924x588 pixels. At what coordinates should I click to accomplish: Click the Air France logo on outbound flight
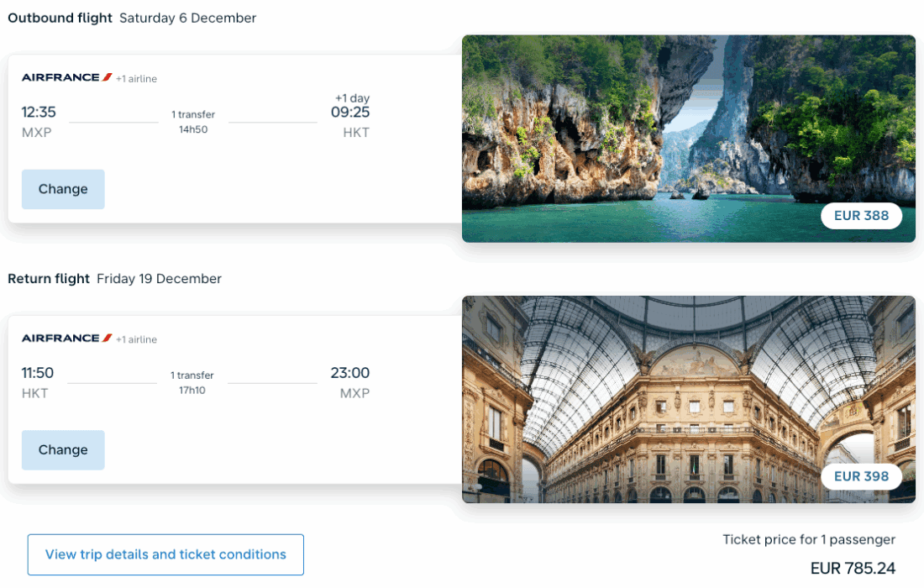[x=66, y=77]
